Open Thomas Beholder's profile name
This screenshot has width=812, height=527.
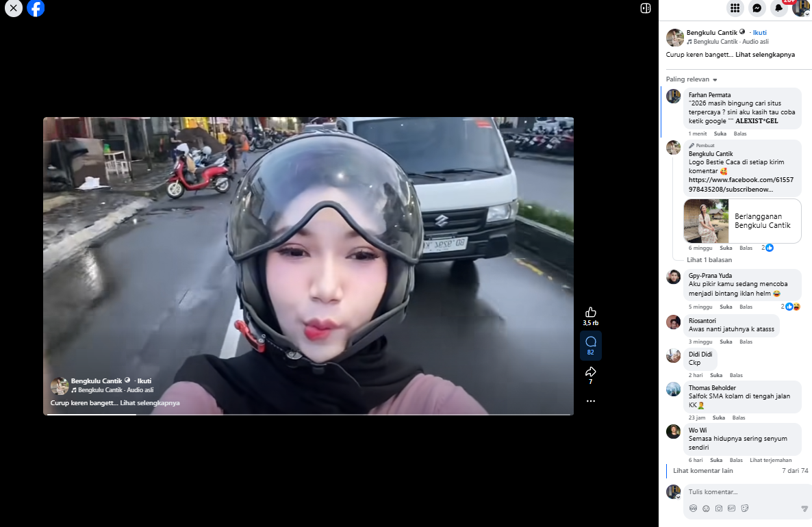[712, 388]
